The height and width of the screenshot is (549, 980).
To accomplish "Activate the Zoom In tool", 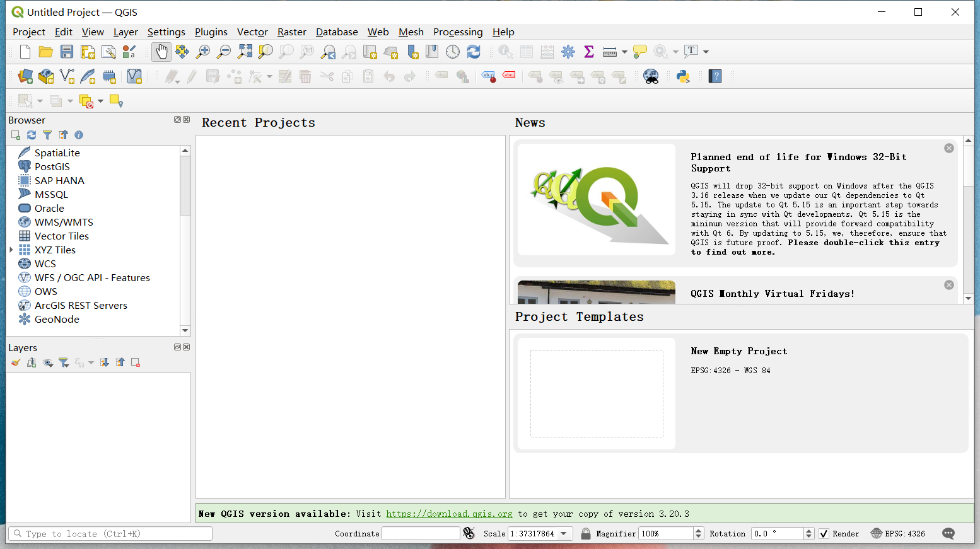I will (x=202, y=51).
